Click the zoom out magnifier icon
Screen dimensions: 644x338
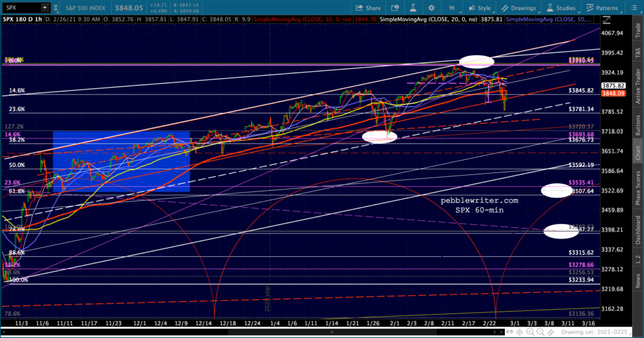(540, 332)
